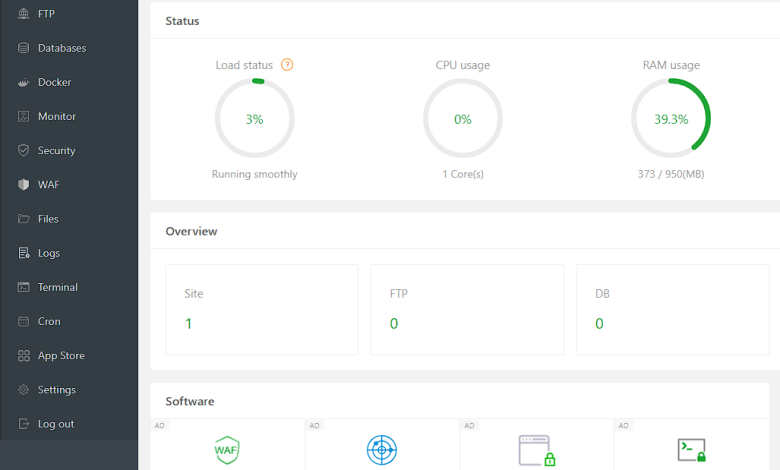Click the Cron calendar icon
Screen dimensions: 780x470
[x=23, y=321]
